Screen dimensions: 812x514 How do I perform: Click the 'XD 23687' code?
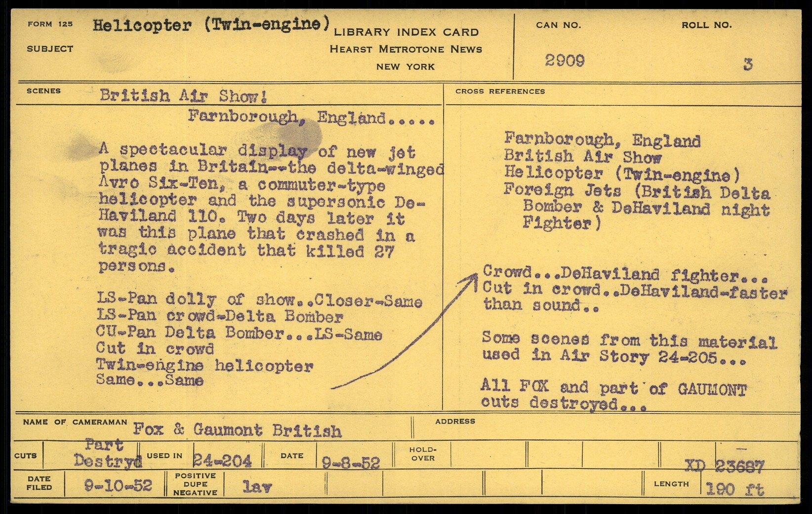tap(724, 466)
